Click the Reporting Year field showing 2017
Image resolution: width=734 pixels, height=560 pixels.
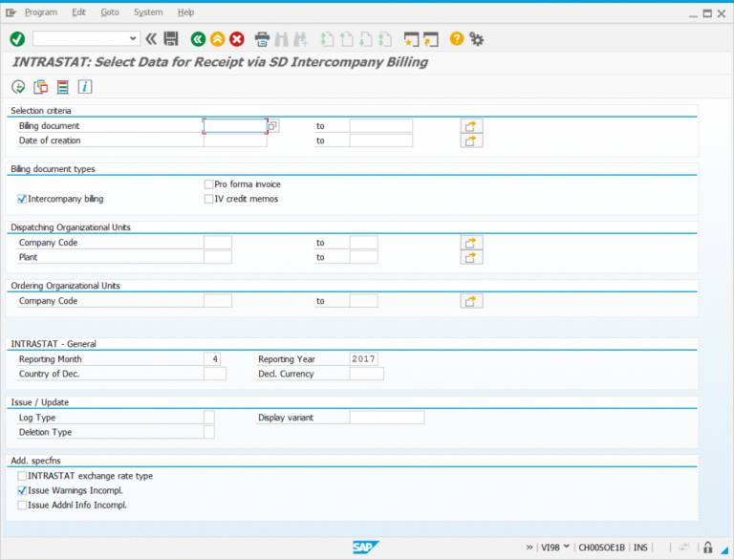(364, 359)
